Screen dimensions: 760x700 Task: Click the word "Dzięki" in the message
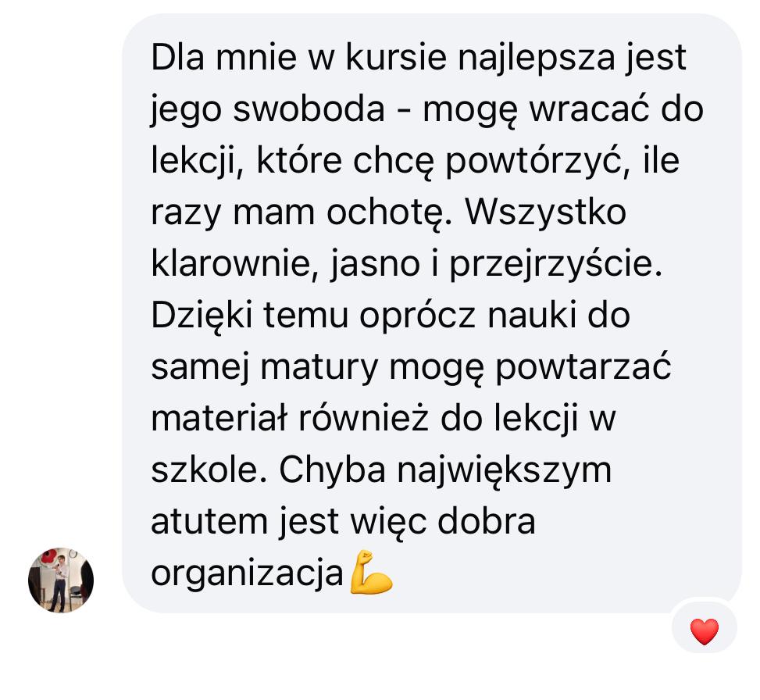click(202, 318)
